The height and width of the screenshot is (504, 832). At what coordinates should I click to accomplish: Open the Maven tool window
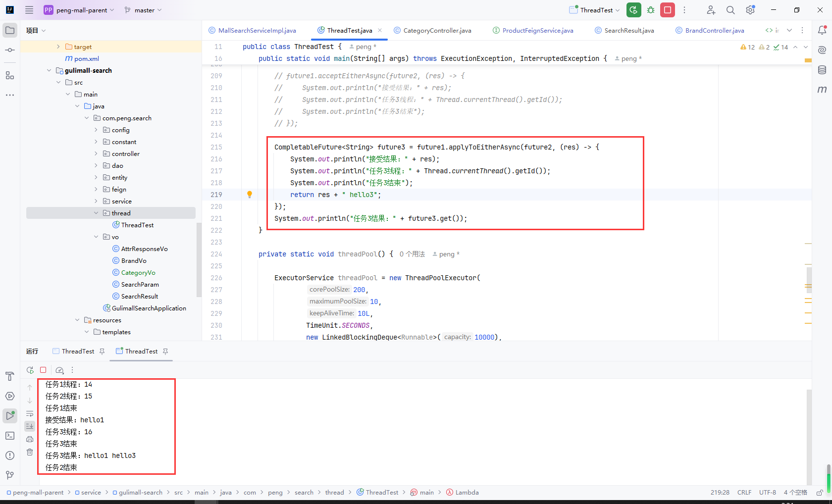pos(822,90)
